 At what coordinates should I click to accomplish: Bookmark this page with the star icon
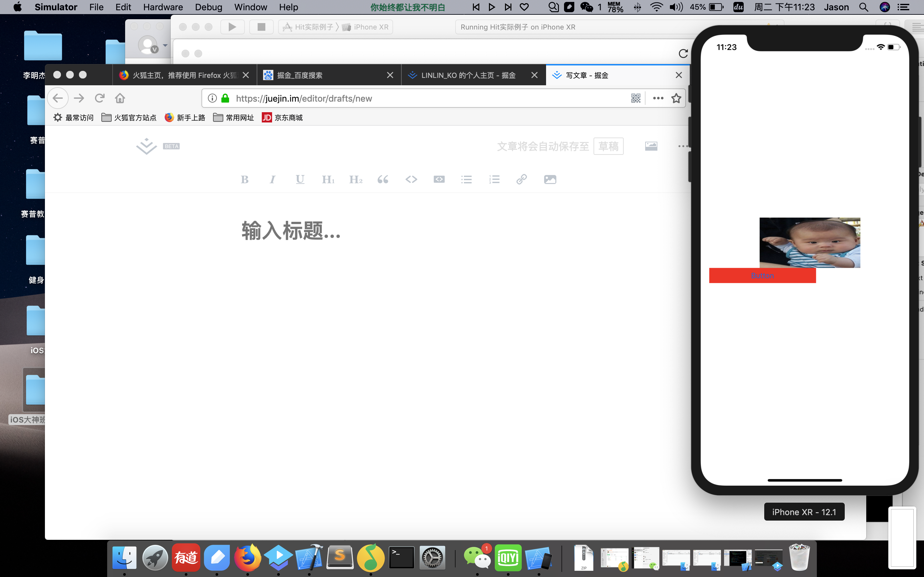[676, 98]
